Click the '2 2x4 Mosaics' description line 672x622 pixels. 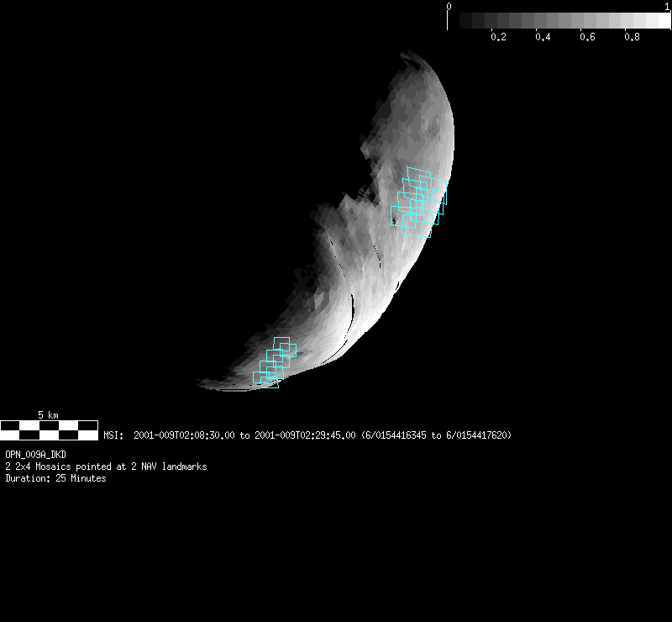click(106, 466)
